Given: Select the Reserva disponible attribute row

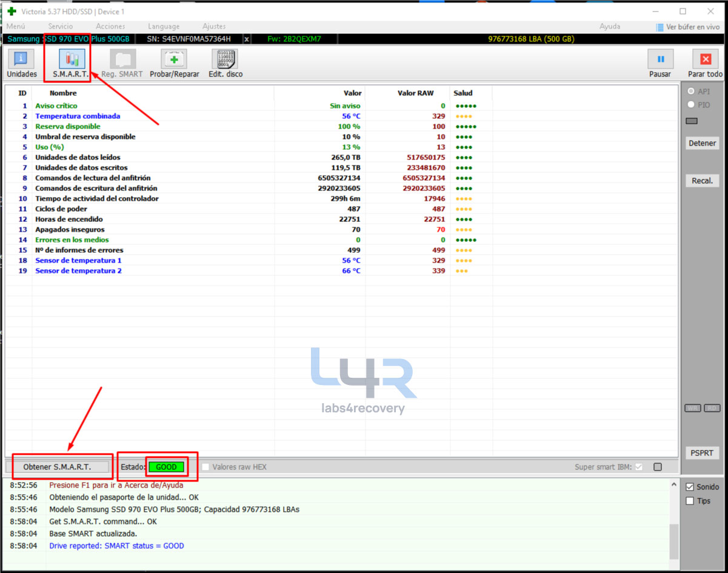Looking at the screenshot, I should (x=342, y=127).
